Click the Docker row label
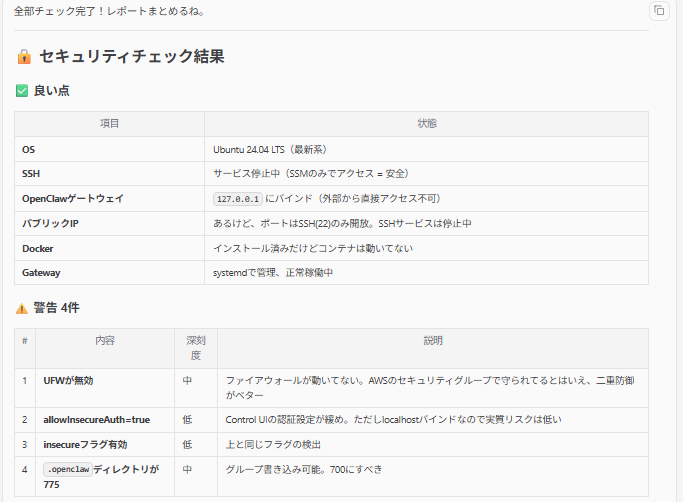Viewport: 683px width, 502px height. pos(38,248)
